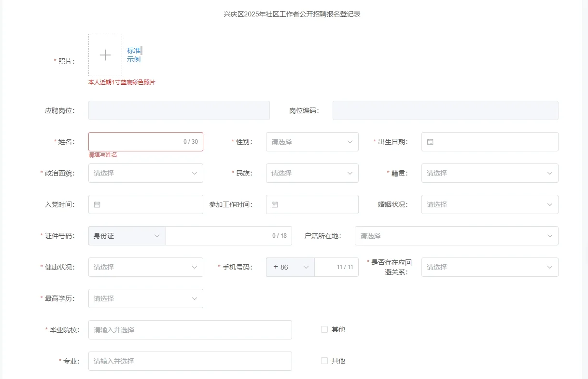Open the highest education 最高学历 dropdown
Image resolution: width=588 pixels, height=379 pixels.
coord(145,298)
